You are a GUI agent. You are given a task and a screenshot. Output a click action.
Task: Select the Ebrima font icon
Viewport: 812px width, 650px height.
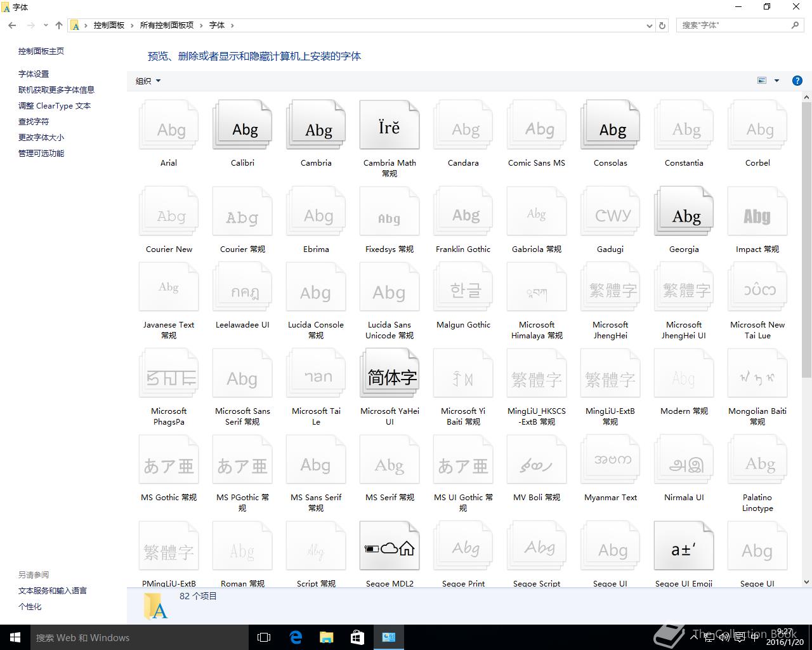(316, 211)
